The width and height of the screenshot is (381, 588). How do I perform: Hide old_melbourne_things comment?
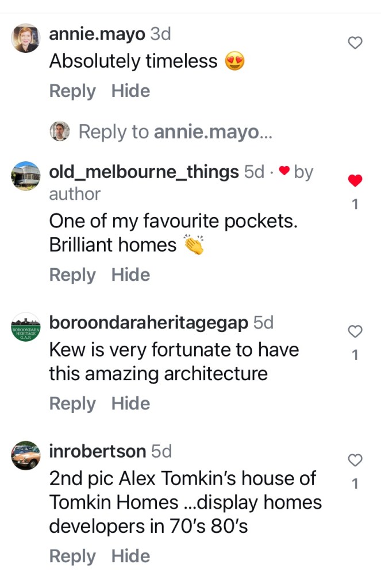click(x=130, y=275)
